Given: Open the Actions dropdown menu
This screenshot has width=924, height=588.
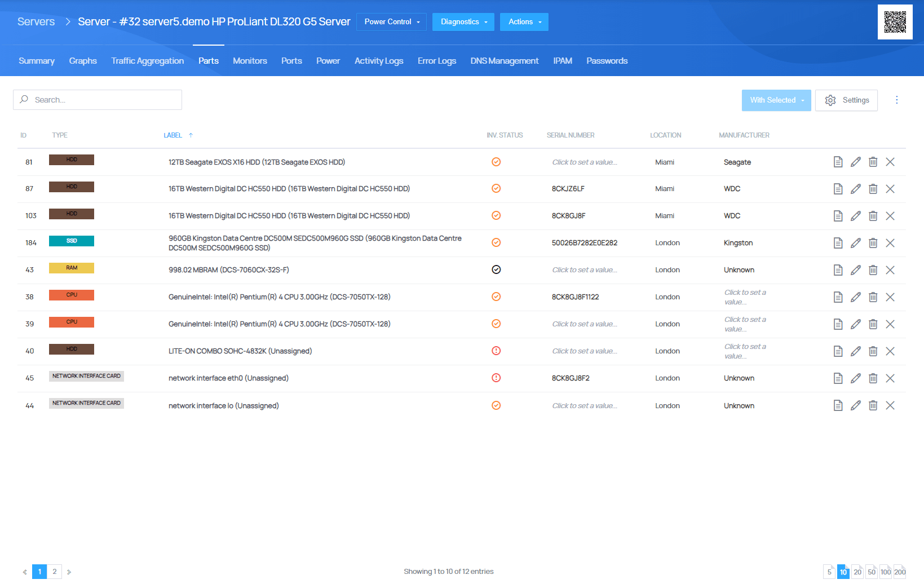Looking at the screenshot, I should tap(524, 22).
